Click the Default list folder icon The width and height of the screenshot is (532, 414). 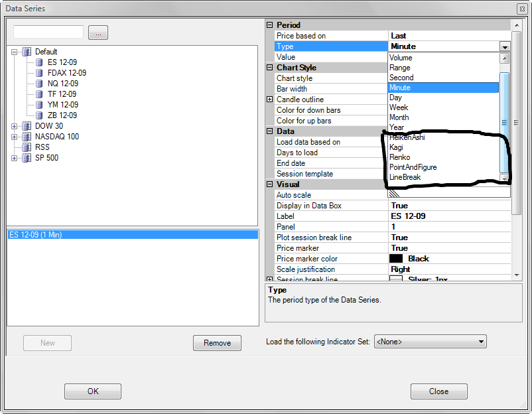point(27,52)
